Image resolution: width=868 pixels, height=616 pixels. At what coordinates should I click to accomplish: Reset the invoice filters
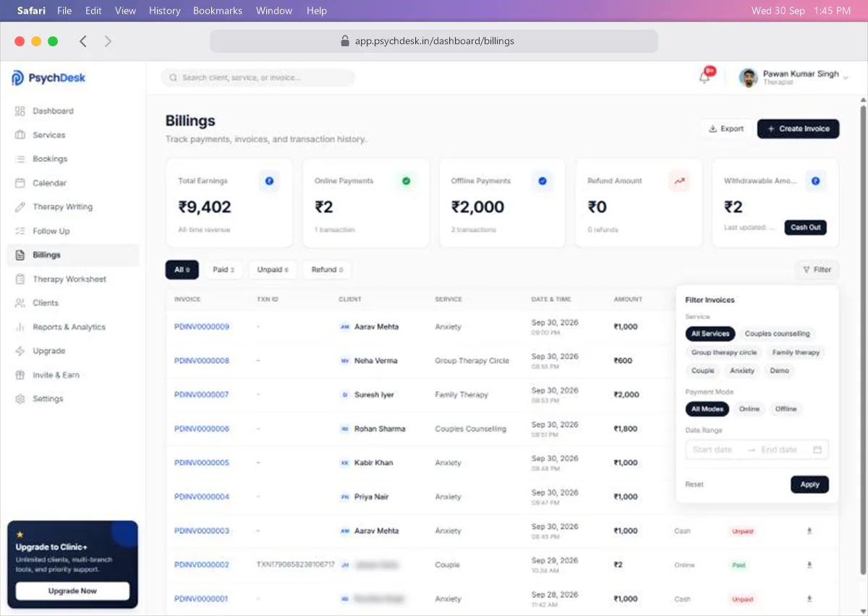(694, 484)
